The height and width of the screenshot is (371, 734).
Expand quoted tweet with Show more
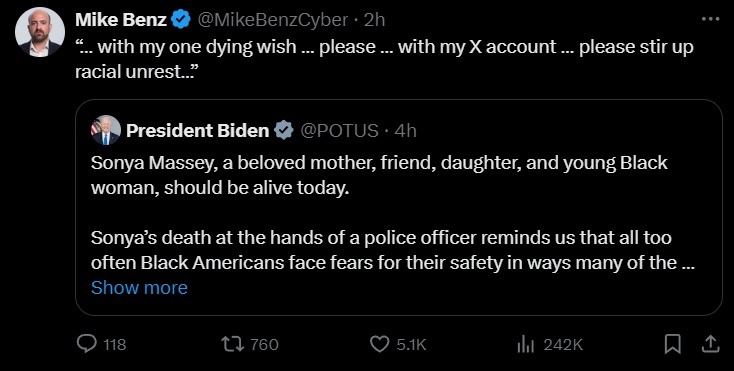coord(139,287)
